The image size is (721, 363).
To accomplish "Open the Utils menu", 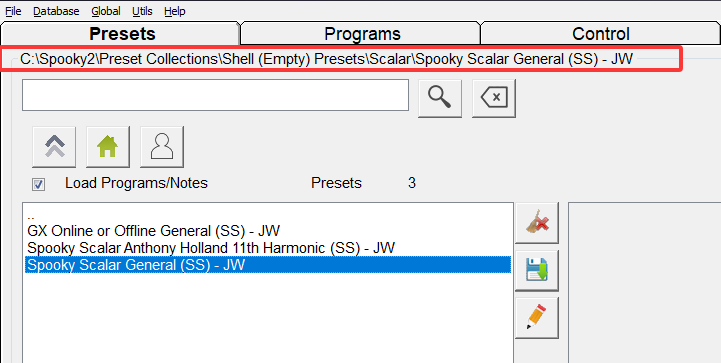I will click(142, 11).
